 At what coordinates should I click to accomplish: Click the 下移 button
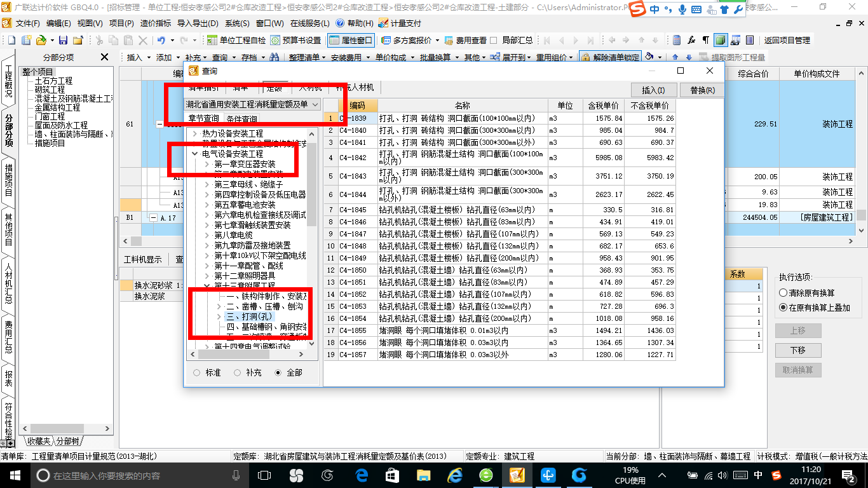[x=797, y=350]
